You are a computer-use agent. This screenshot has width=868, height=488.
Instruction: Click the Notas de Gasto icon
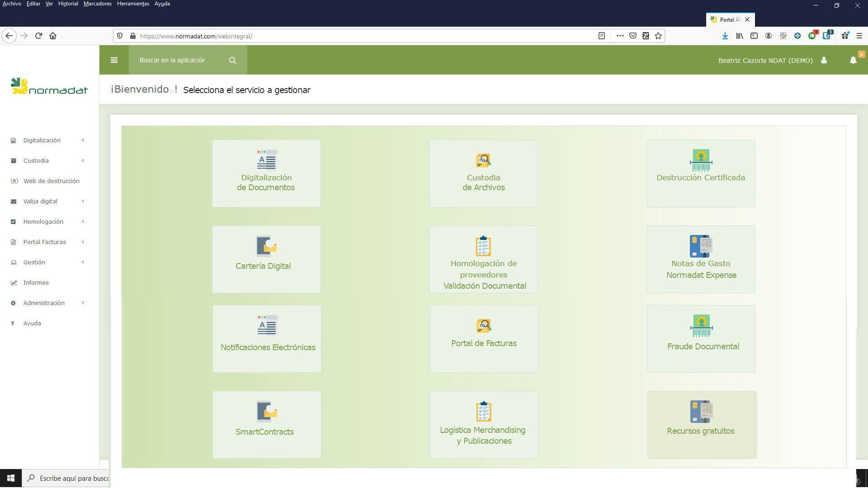701,246
